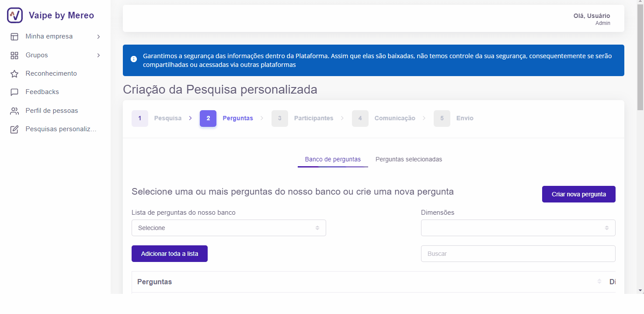
Task: Click the sort arrows beside Perguntas header
Action: pyautogui.click(x=599, y=282)
